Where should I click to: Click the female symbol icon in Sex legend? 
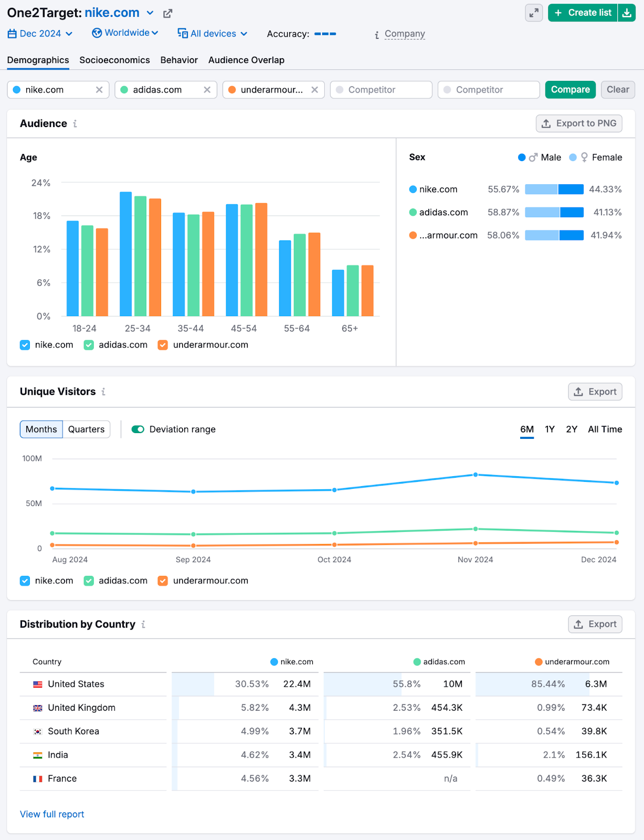pos(584,157)
